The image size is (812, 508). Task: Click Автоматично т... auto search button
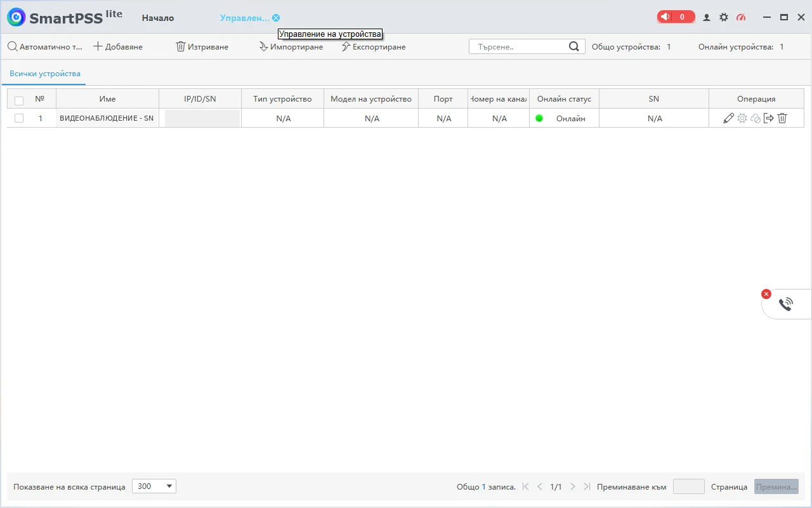[45, 46]
